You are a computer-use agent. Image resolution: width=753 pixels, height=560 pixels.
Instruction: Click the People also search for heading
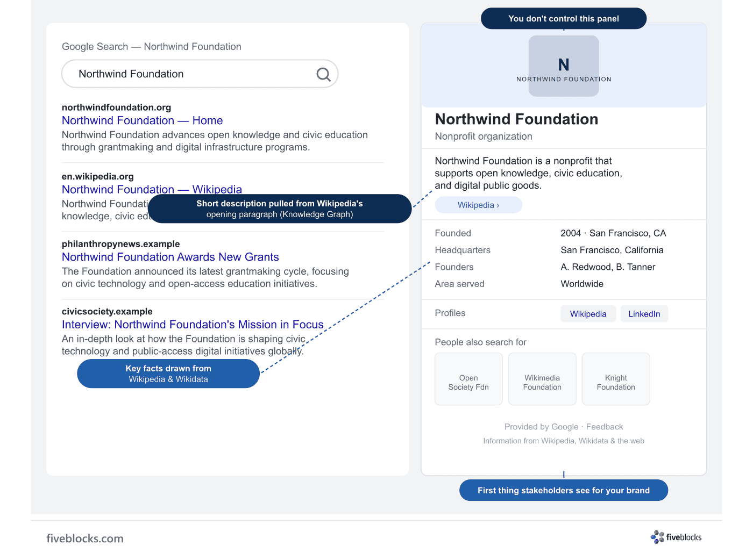click(x=480, y=342)
